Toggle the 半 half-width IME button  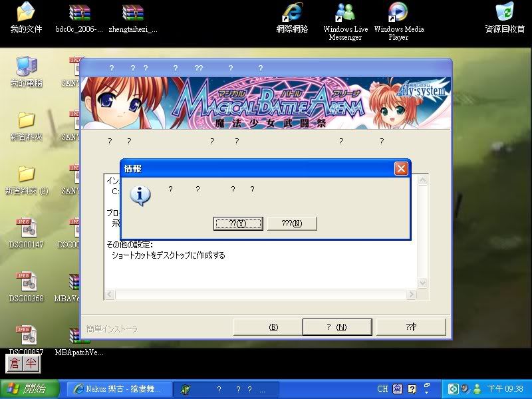point(31,363)
